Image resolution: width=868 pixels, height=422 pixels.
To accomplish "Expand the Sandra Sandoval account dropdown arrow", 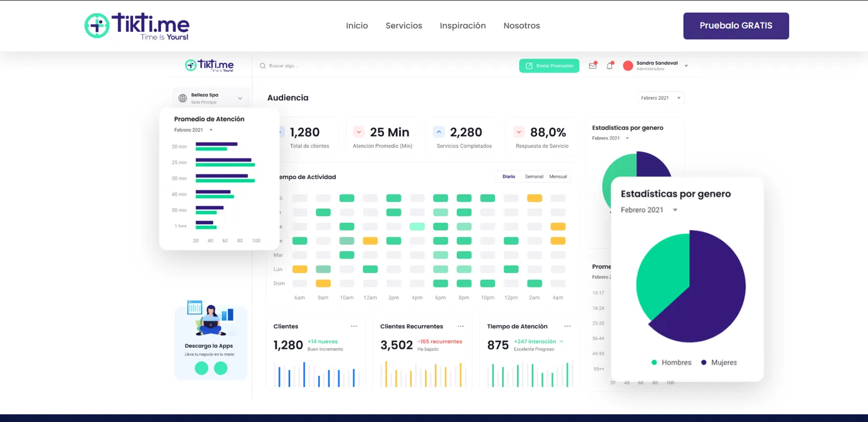I will click(x=686, y=66).
